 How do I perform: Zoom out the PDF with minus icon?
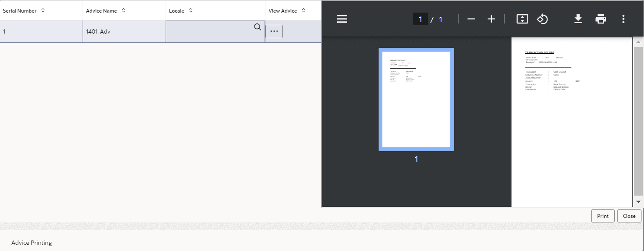click(x=471, y=19)
